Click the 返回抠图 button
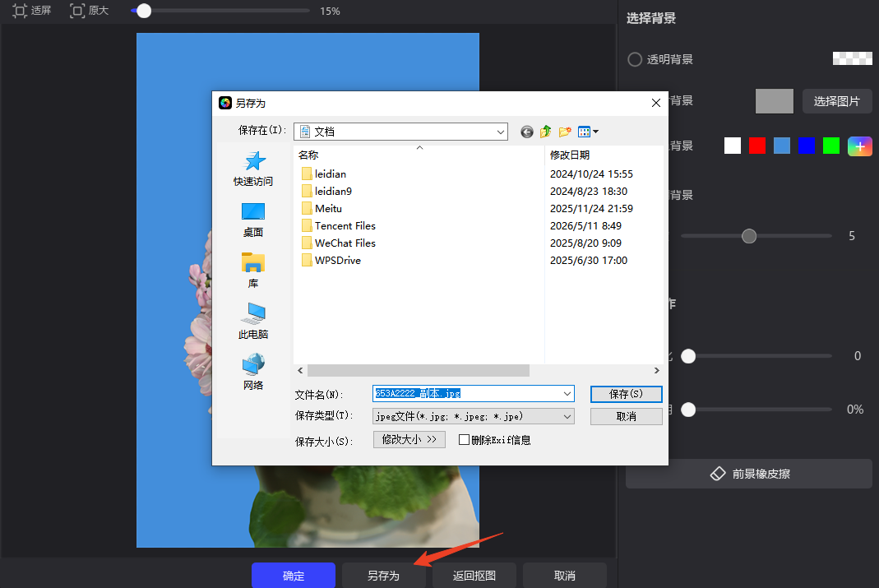 click(x=474, y=575)
